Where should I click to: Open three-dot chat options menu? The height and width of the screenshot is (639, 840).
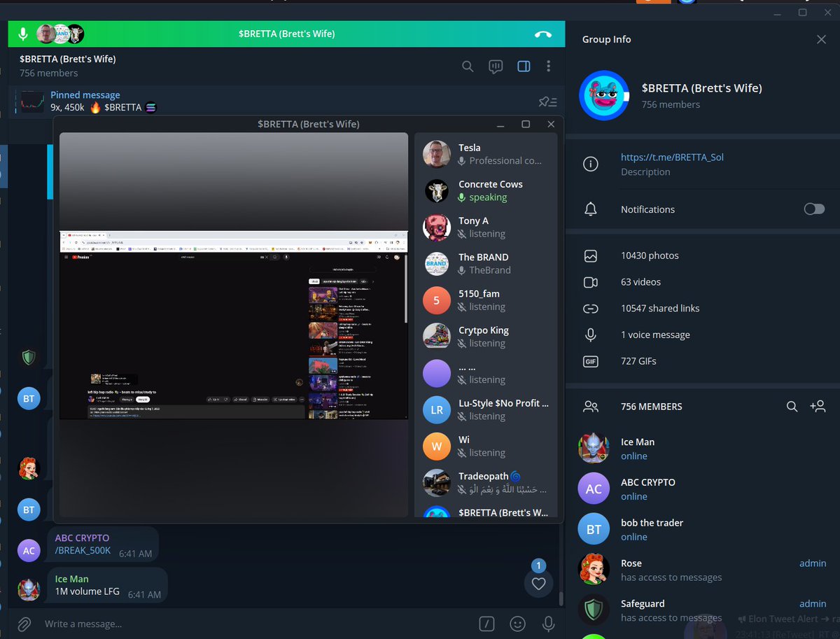coord(548,66)
